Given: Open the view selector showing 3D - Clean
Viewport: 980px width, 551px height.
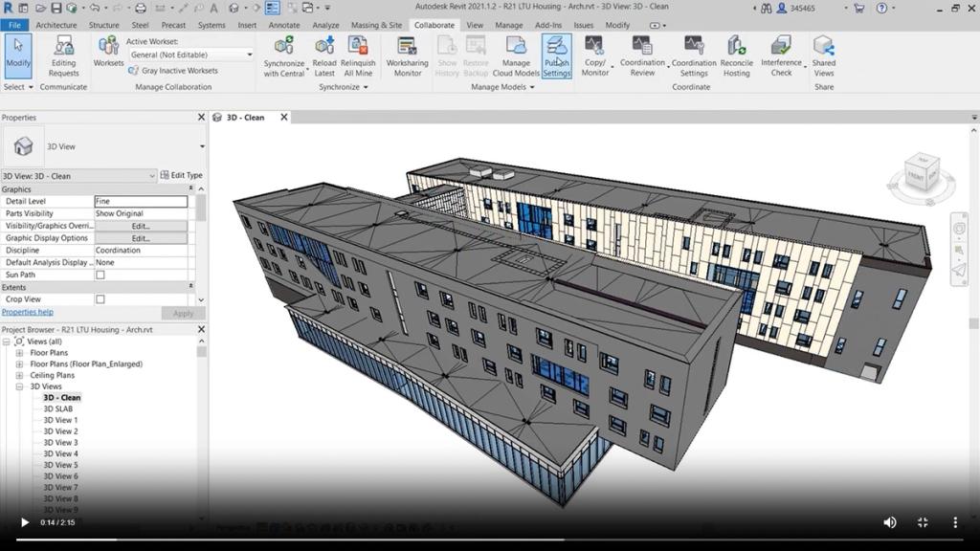Looking at the screenshot, I should pos(78,176).
